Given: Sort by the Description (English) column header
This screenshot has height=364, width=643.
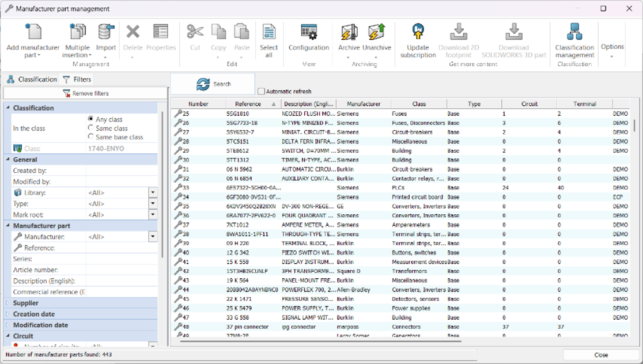Looking at the screenshot, I should 308,104.
